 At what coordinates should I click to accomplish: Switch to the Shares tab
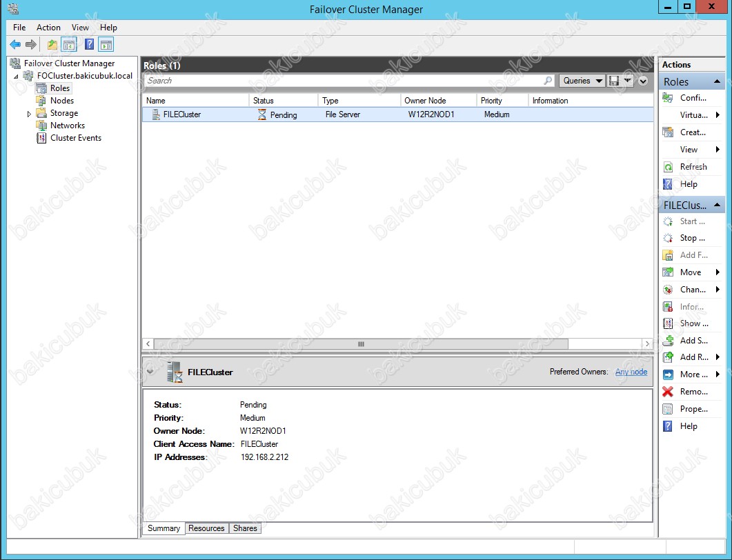point(245,528)
